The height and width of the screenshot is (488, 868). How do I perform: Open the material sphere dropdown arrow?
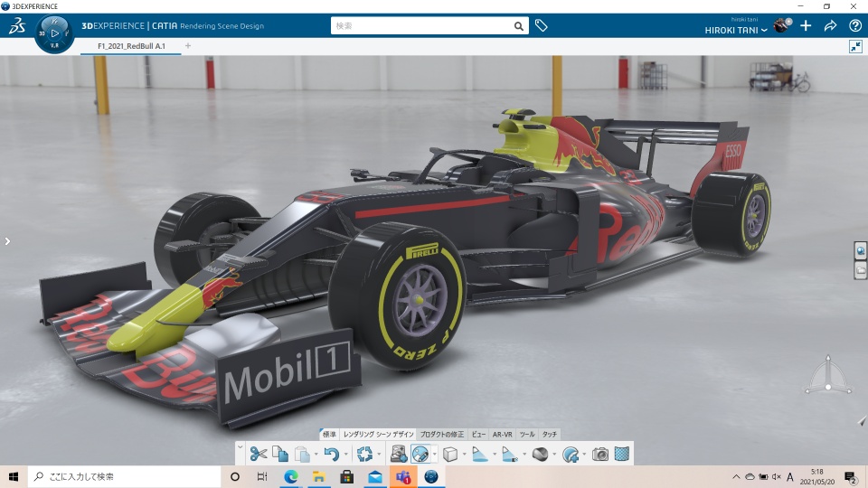554,455
